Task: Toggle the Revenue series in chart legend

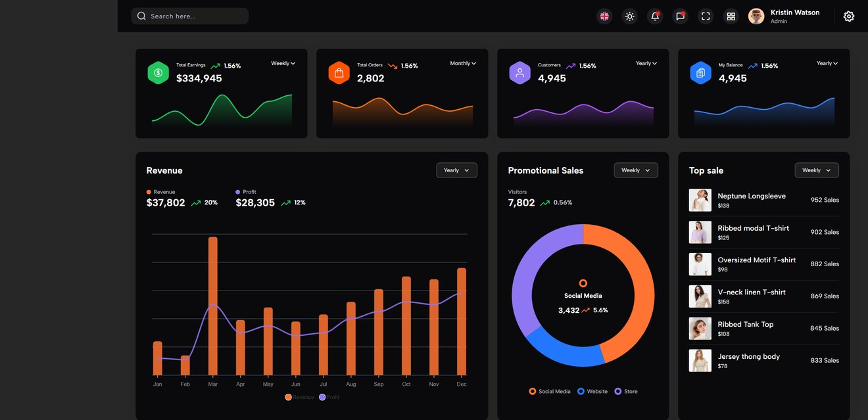Action: (300, 397)
